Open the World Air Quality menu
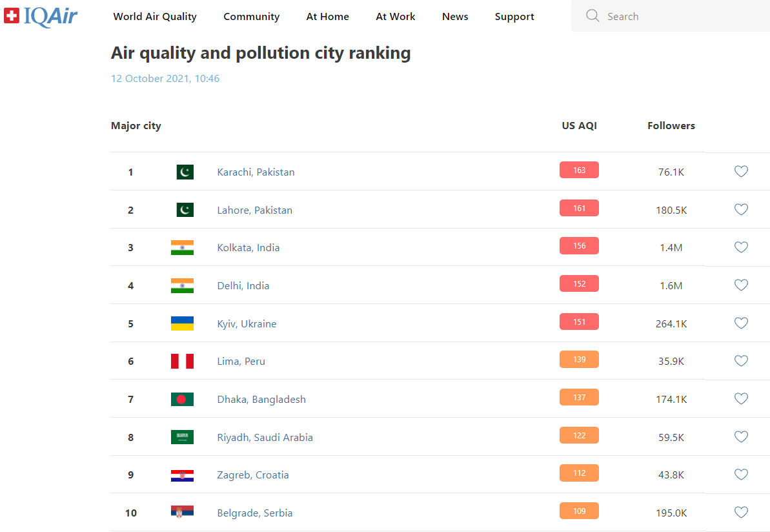This screenshot has width=770, height=532. tap(155, 17)
